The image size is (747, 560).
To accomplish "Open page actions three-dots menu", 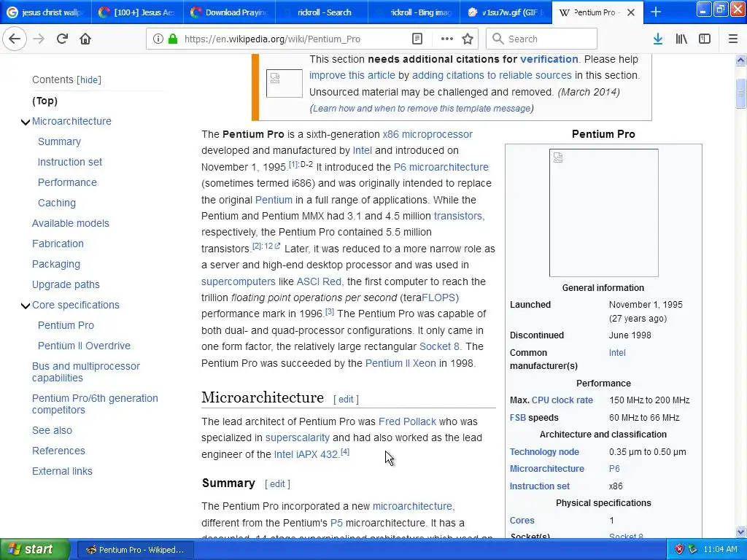I will [446, 39].
